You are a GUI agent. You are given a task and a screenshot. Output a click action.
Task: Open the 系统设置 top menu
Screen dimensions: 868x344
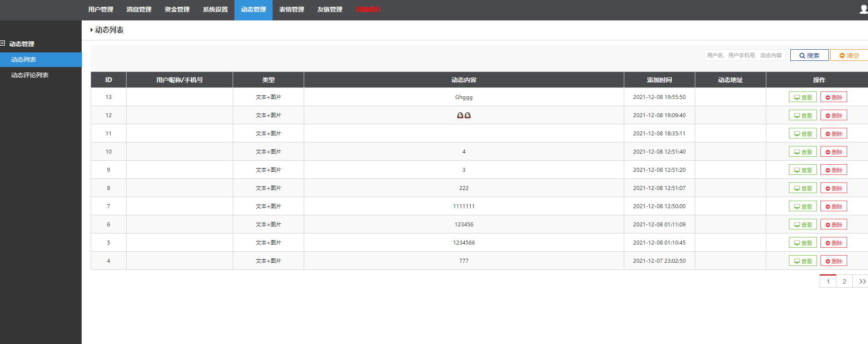pos(215,10)
